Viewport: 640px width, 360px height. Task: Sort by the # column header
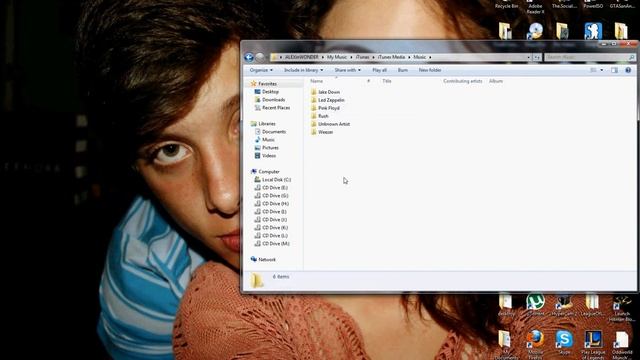pos(369,81)
